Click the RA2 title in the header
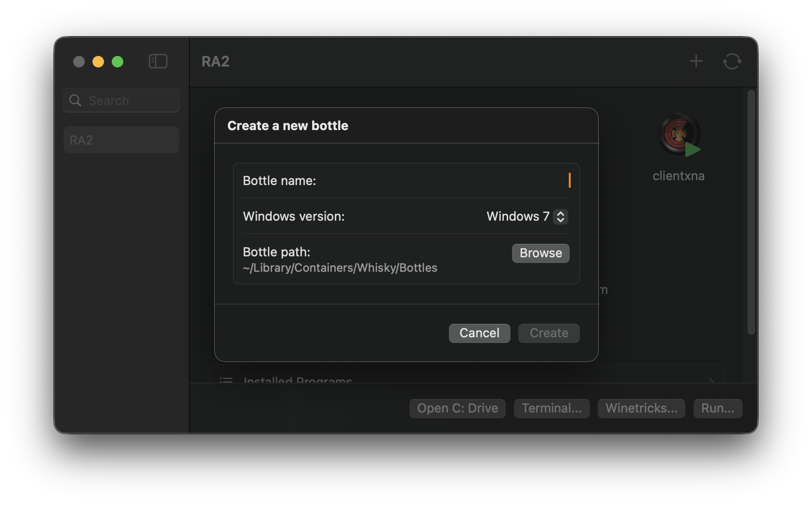812x505 pixels. pyautogui.click(x=215, y=62)
